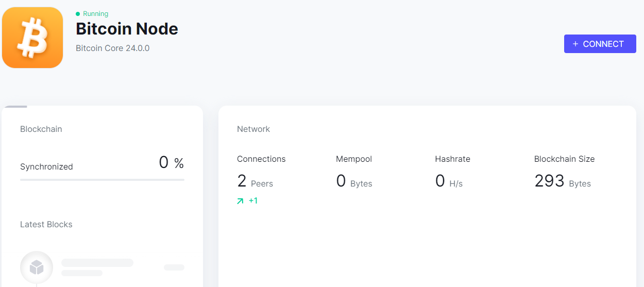This screenshot has height=287, width=644.
Task: Click the Bitcoin Node title
Action: point(127,29)
